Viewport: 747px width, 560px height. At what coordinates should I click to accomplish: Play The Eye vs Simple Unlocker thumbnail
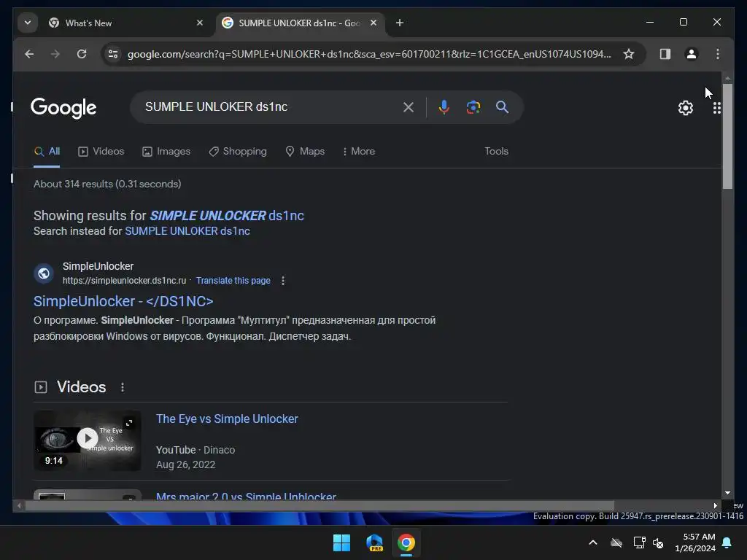pos(88,440)
